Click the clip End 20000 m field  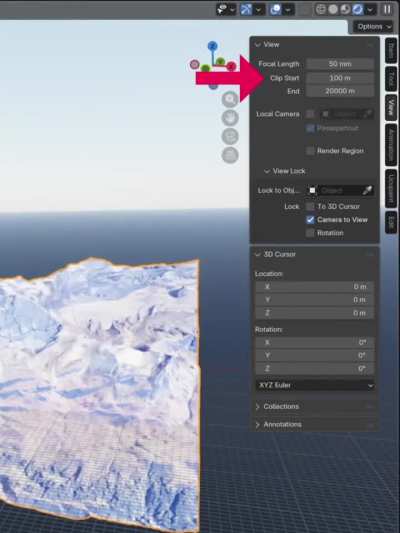click(x=340, y=91)
